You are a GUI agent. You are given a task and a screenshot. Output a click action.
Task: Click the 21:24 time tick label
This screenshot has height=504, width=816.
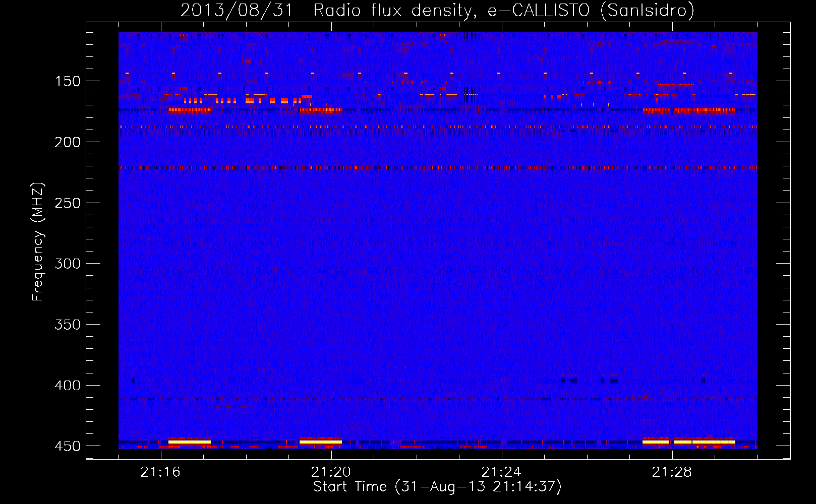coord(501,472)
